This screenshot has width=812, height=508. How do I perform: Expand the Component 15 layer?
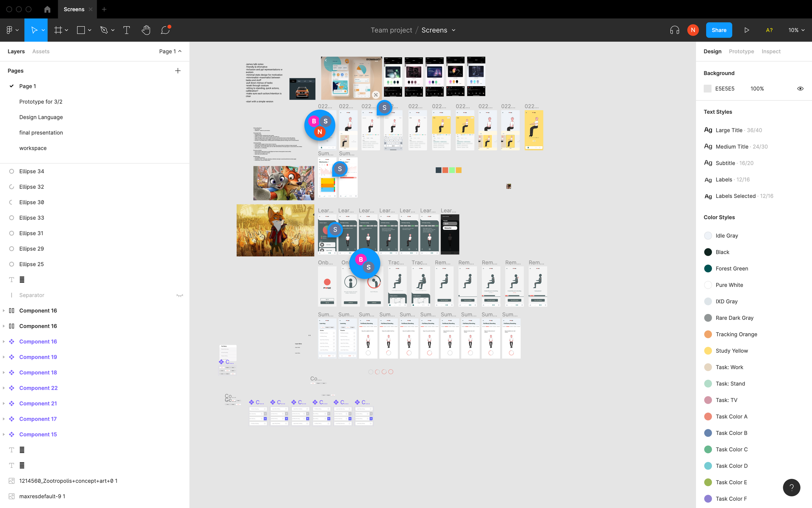4,434
